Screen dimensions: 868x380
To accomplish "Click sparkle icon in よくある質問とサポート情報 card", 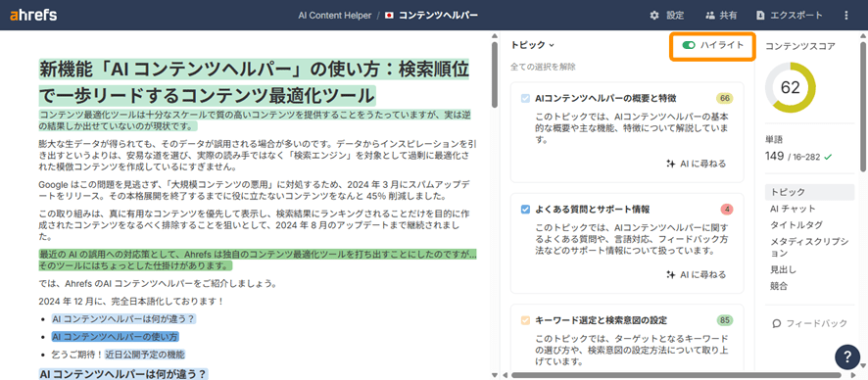I will (670, 274).
